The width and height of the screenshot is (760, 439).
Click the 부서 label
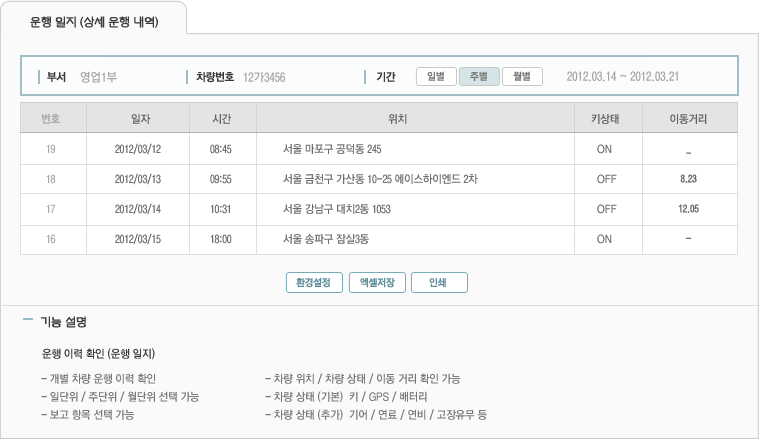(56, 77)
